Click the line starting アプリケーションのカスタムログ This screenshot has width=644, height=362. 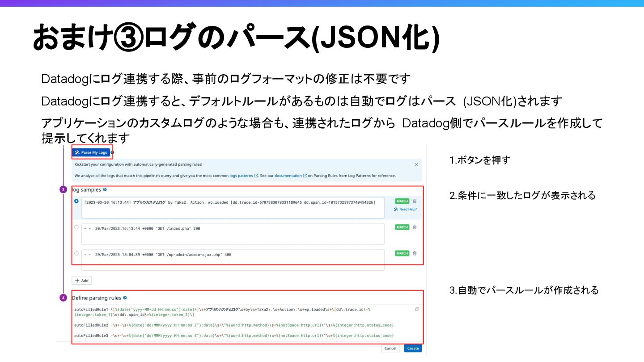click(322, 130)
